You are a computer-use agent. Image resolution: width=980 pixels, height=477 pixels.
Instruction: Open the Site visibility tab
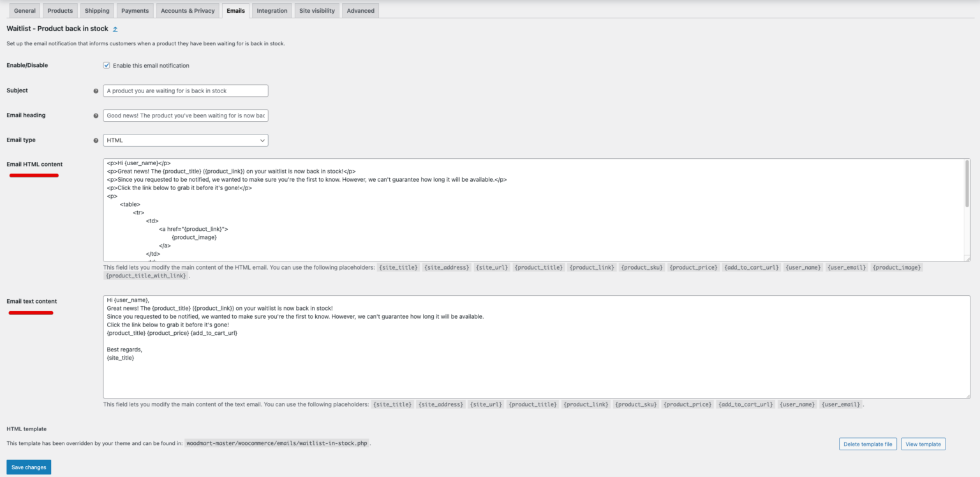[x=317, y=11]
